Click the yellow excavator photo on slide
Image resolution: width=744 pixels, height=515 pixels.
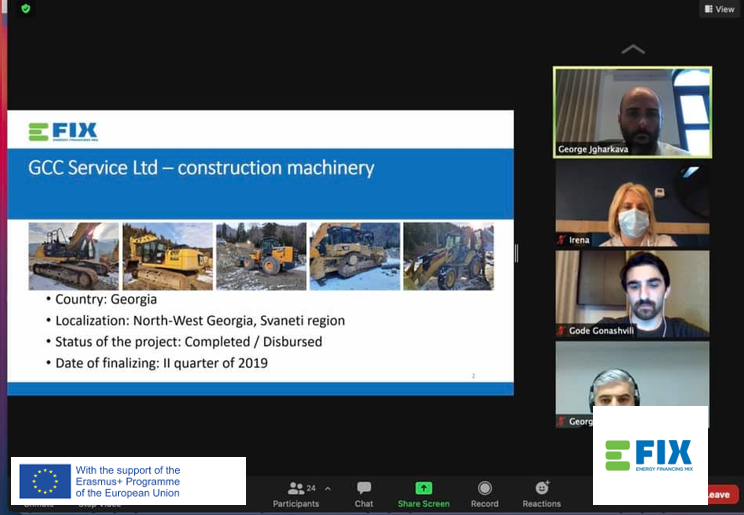(167, 256)
